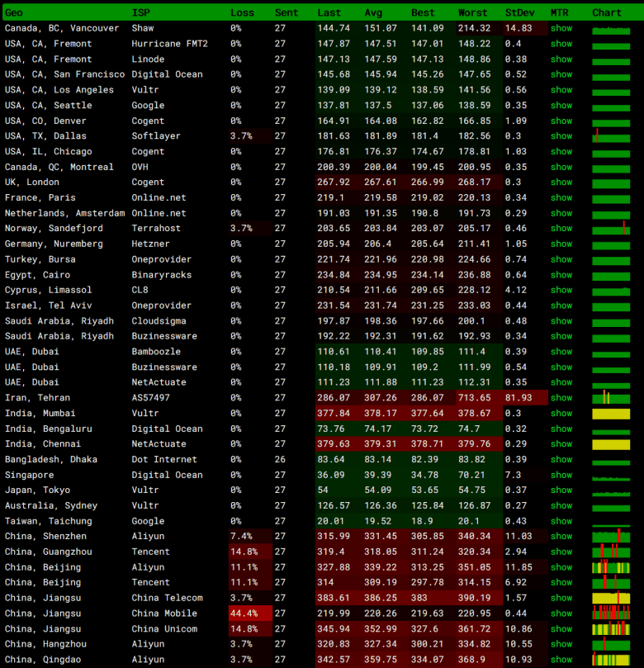
Task: Click the 7.4% loss for Shenzhen
Action: (241, 537)
